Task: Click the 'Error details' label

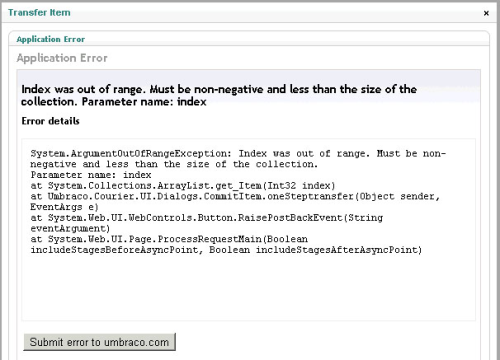Action: point(50,121)
